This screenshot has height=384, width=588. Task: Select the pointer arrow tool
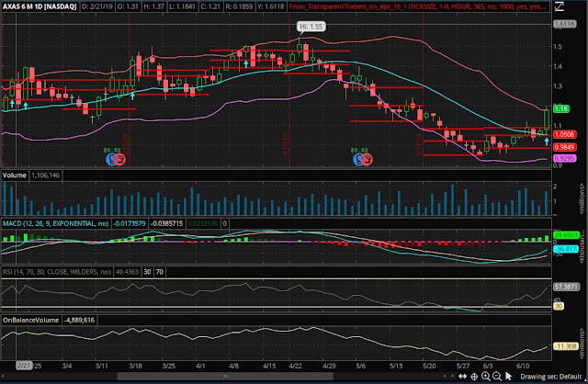[508, 376]
